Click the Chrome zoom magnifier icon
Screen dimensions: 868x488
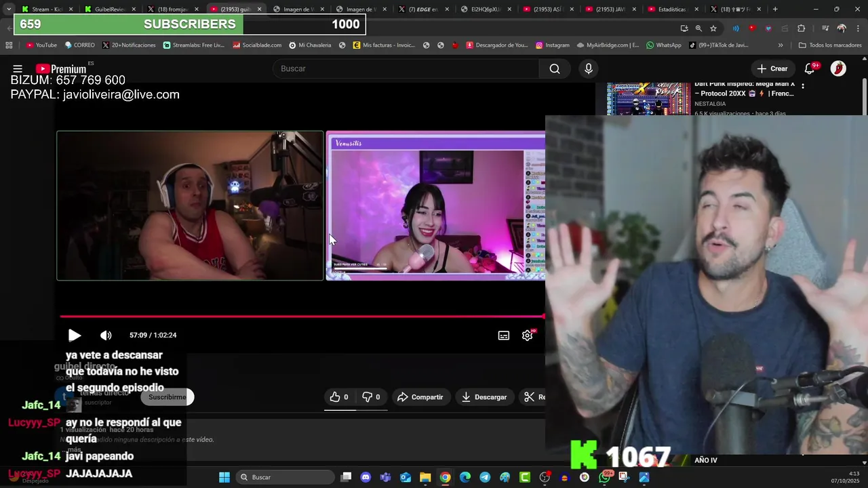698,28
